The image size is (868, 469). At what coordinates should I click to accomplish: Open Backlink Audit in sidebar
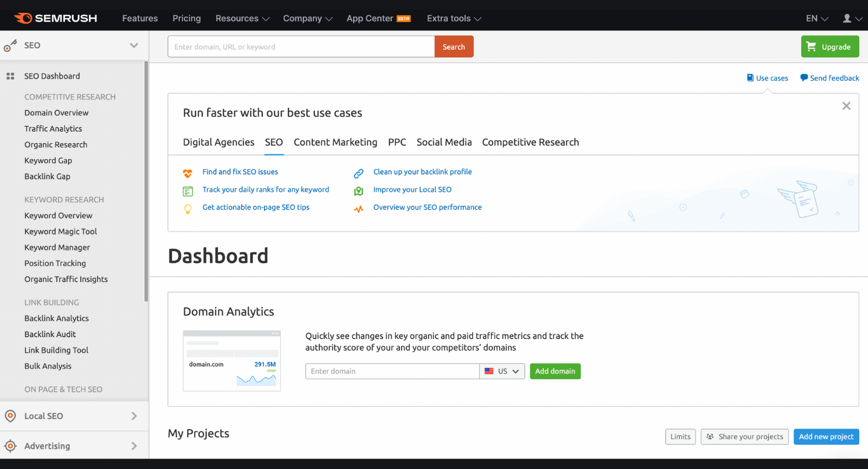click(x=50, y=334)
